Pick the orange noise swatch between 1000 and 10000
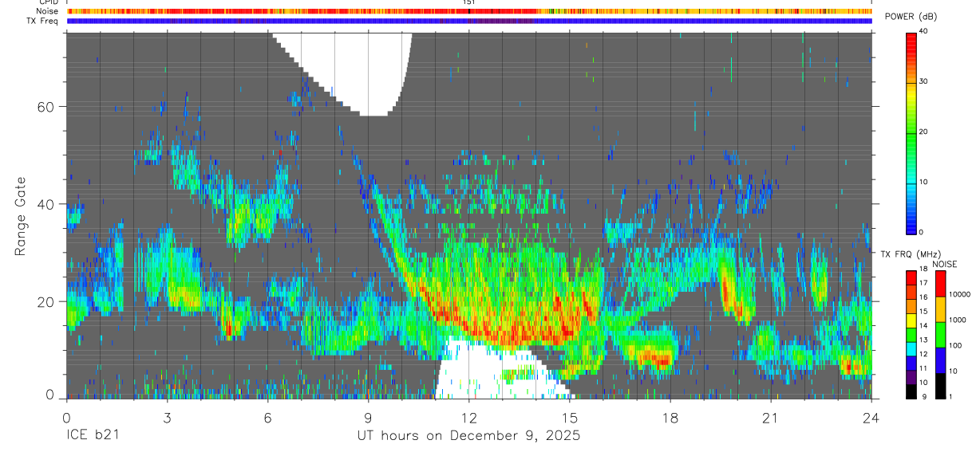The width and height of the screenshot is (980, 452). (x=941, y=309)
